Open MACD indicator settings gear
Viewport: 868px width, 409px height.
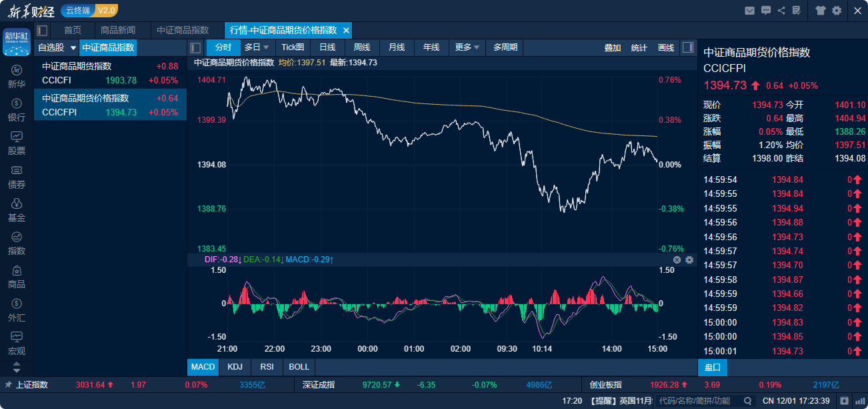click(689, 260)
